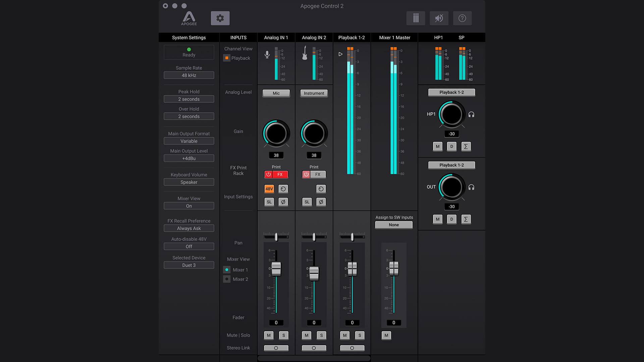Select the Mixer 2 radio button

(x=227, y=279)
